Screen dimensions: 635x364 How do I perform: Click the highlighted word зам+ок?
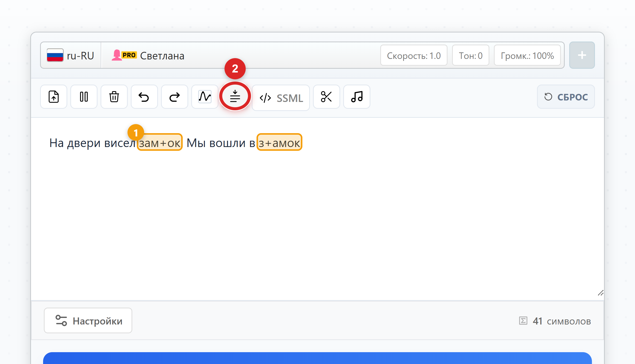pos(160,142)
